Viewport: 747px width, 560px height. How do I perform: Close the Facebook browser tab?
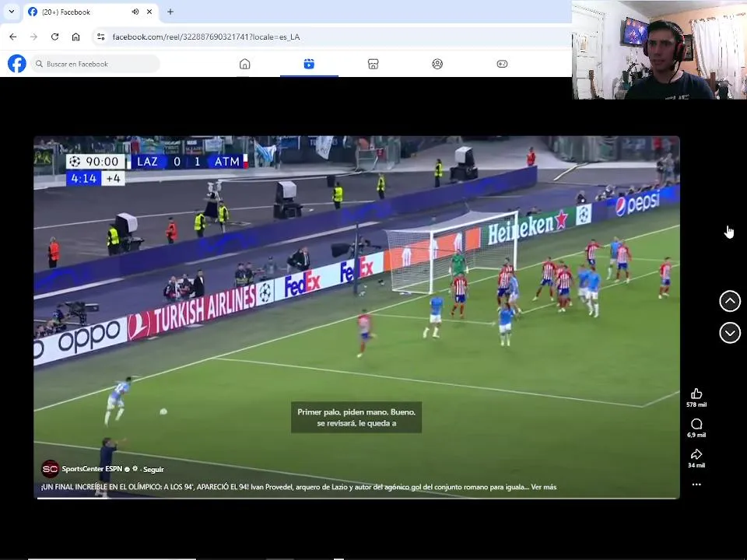point(149,12)
